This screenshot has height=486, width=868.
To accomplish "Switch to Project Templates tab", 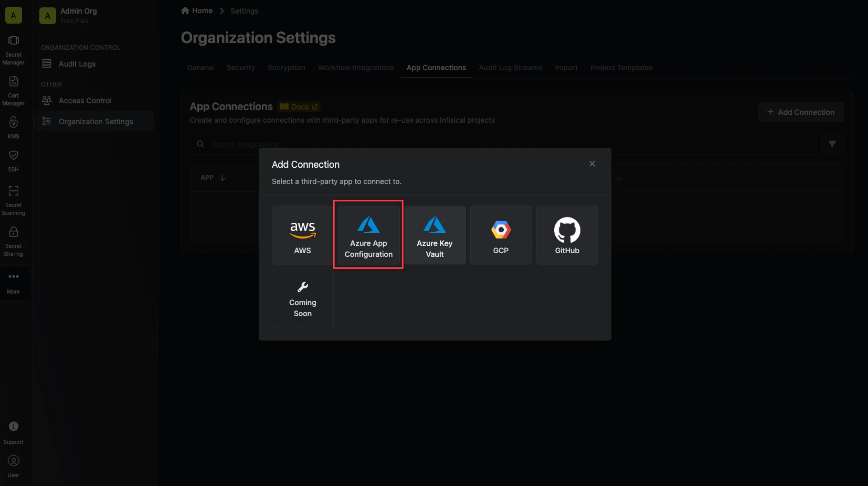I will 621,68.
